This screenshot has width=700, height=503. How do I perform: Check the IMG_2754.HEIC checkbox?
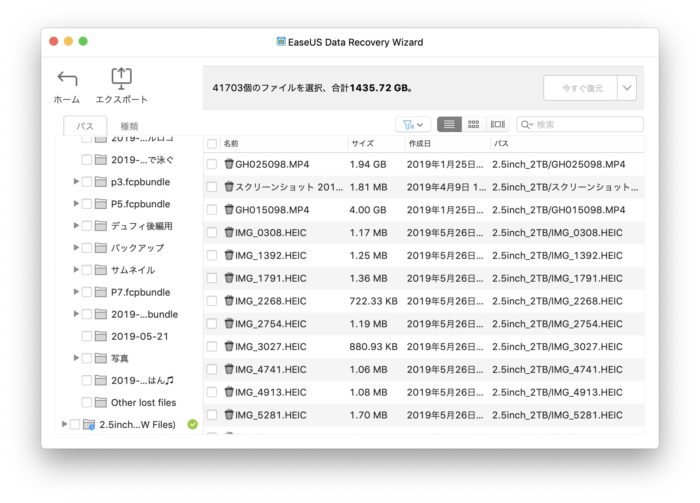[212, 324]
